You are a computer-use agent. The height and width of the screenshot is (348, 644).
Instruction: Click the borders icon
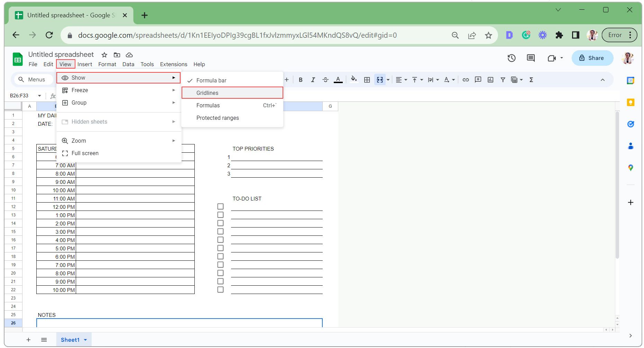pos(366,80)
